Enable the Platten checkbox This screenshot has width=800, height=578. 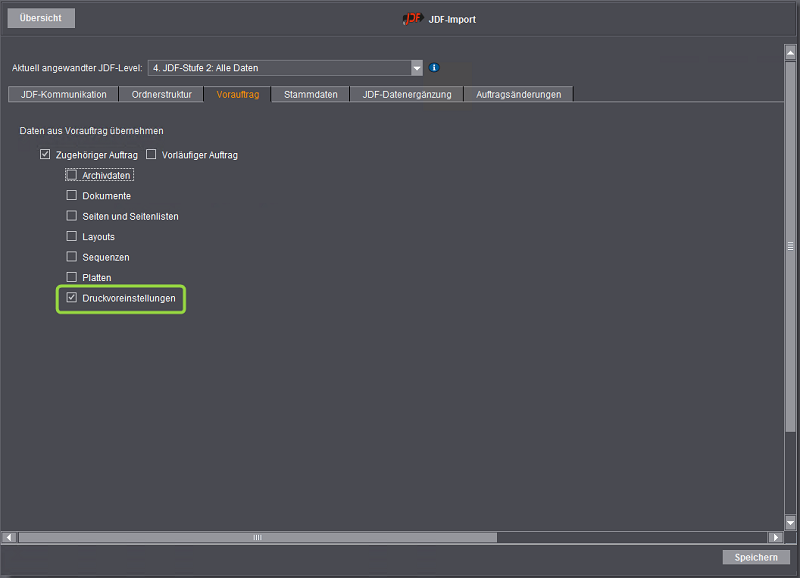[72, 277]
